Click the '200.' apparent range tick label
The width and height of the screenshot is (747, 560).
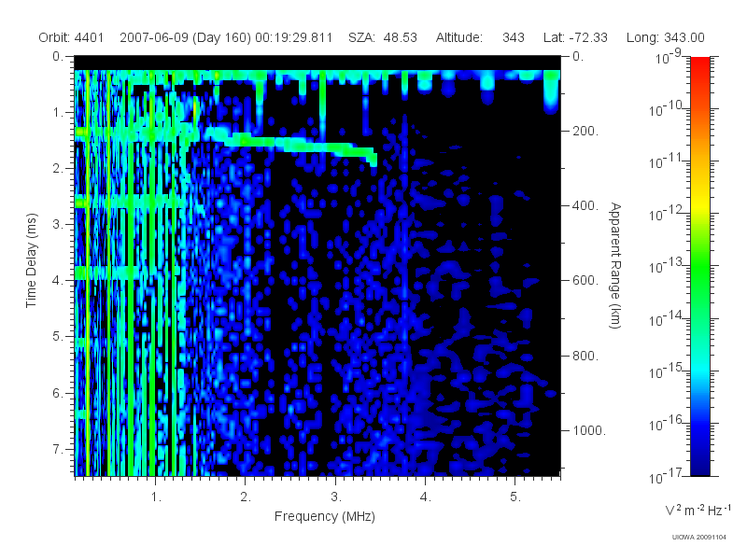[x=585, y=131]
